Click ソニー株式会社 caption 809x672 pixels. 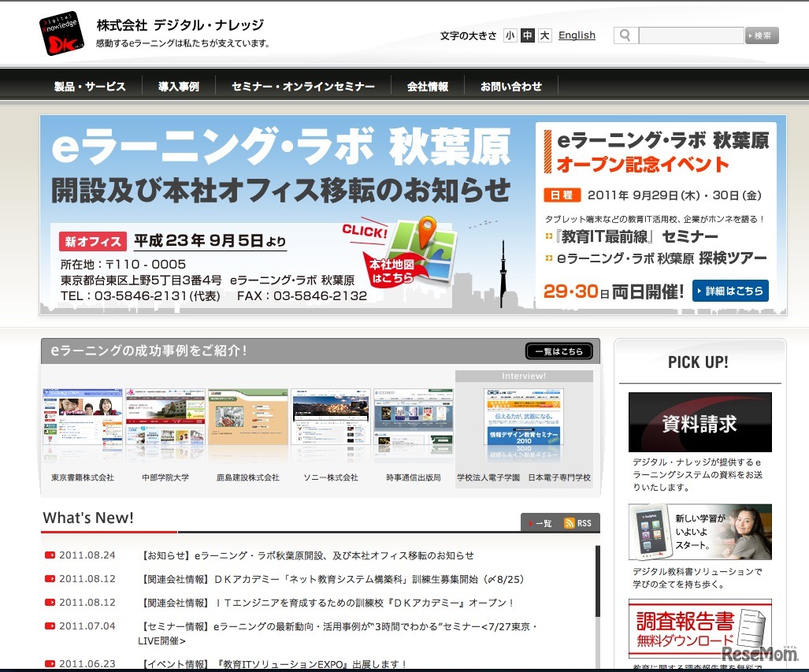(331, 477)
